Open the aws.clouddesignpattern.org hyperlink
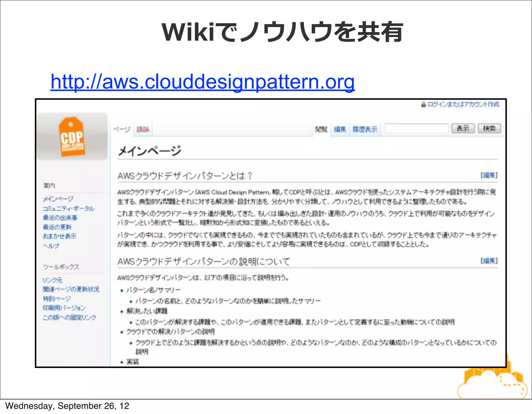532x414 pixels. point(203,82)
